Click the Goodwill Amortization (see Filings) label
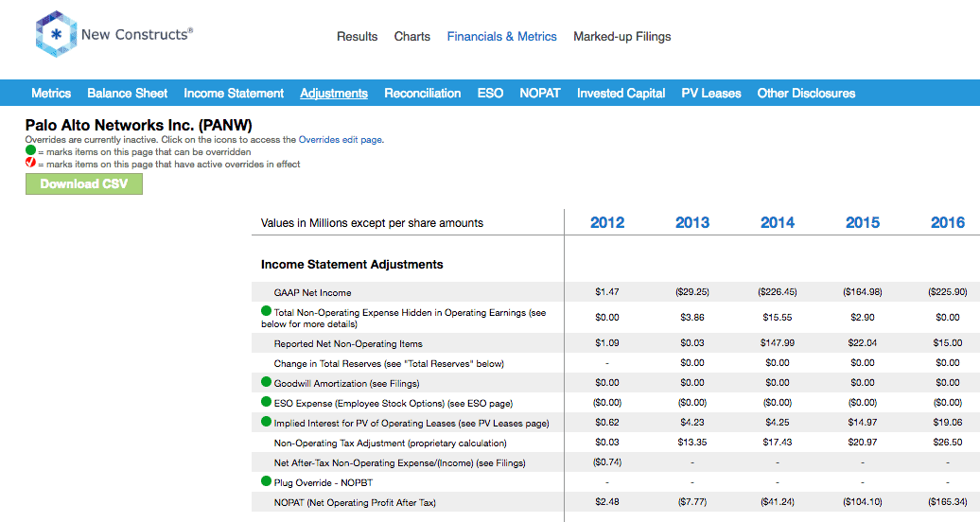The image size is (980, 522). (346, 384)
